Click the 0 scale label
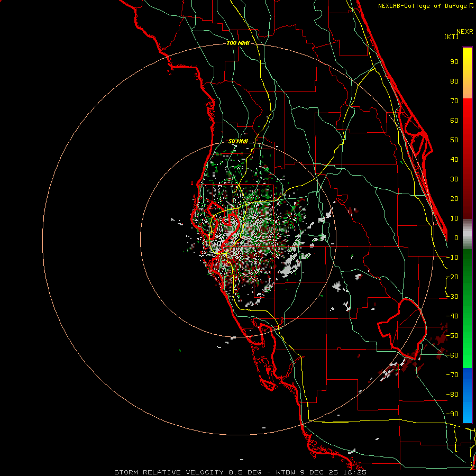 point(456,238)
